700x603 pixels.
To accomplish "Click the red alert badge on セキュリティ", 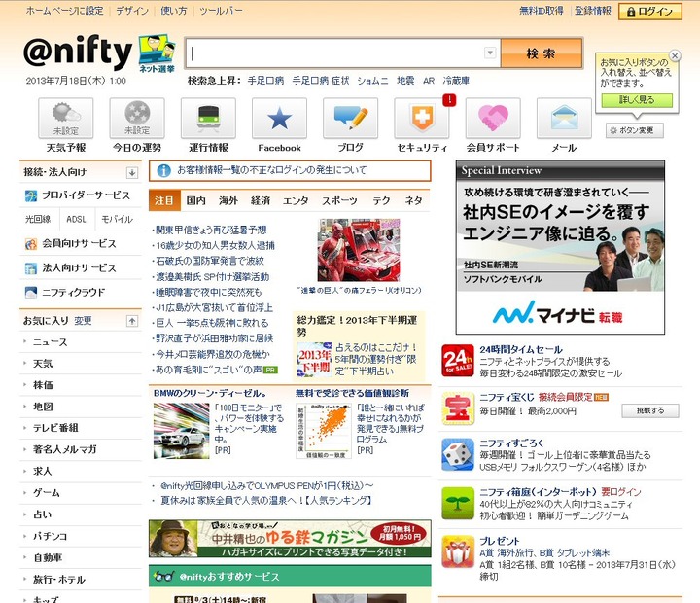I will coord(449,100).
